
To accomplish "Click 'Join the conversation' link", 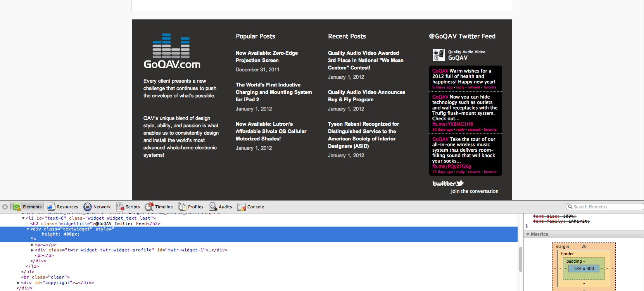I will tap(475, 191).
